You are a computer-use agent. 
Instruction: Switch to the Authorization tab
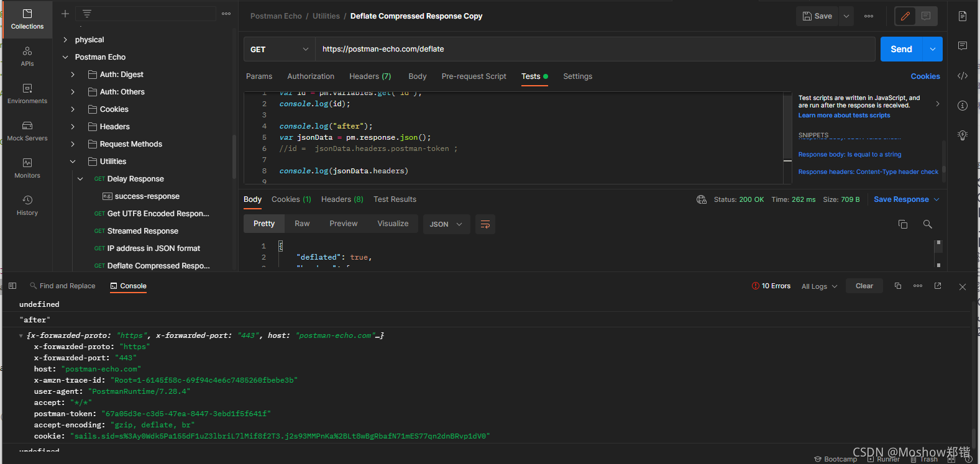pos(311,76)
